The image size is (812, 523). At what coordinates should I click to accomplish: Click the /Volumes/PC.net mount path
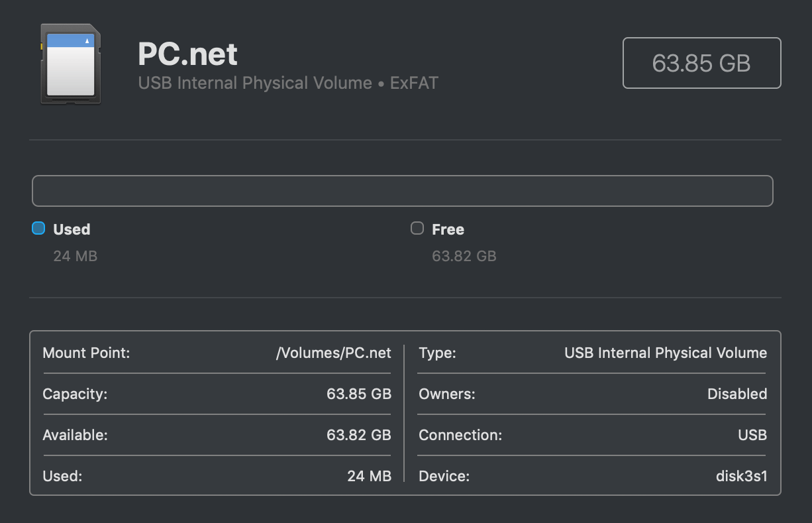click(334, 353)
